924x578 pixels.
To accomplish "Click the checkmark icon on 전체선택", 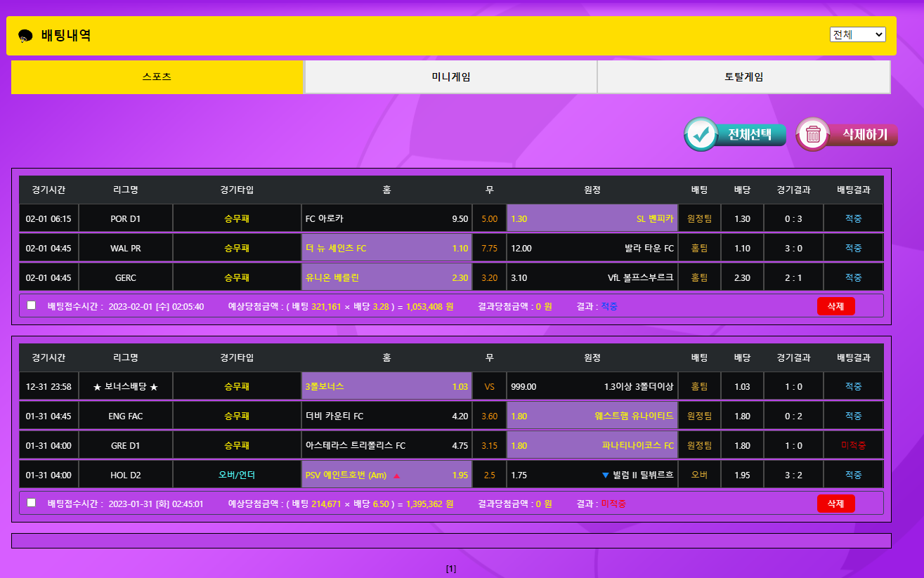I will point(701,135).
